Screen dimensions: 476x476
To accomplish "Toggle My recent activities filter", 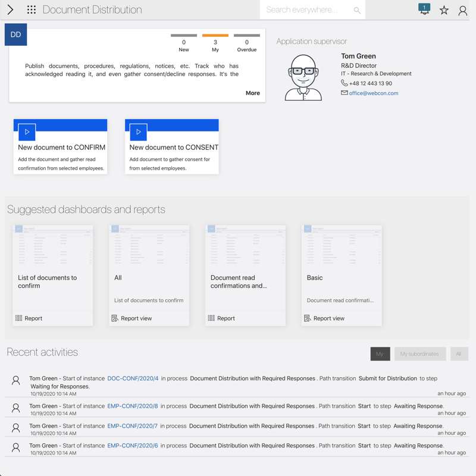I will (x=380, y=354).
